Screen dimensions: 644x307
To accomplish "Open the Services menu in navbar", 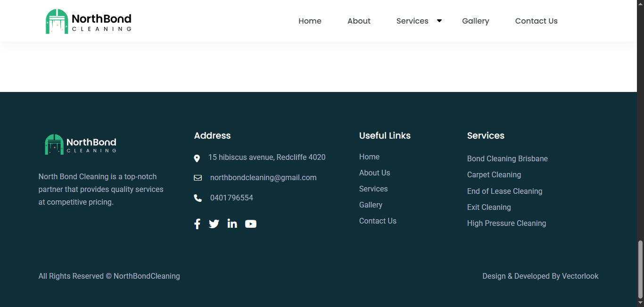I will [412, 21].
